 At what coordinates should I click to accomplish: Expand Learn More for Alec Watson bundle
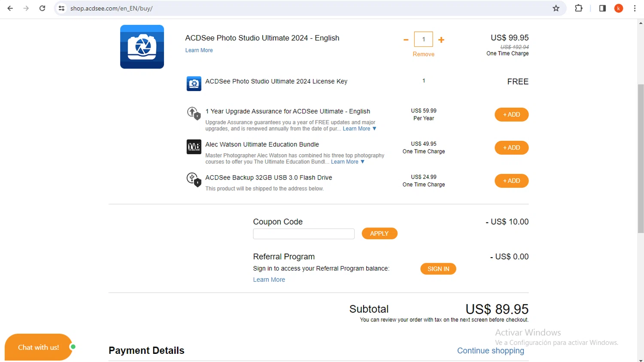coord(348,162)
